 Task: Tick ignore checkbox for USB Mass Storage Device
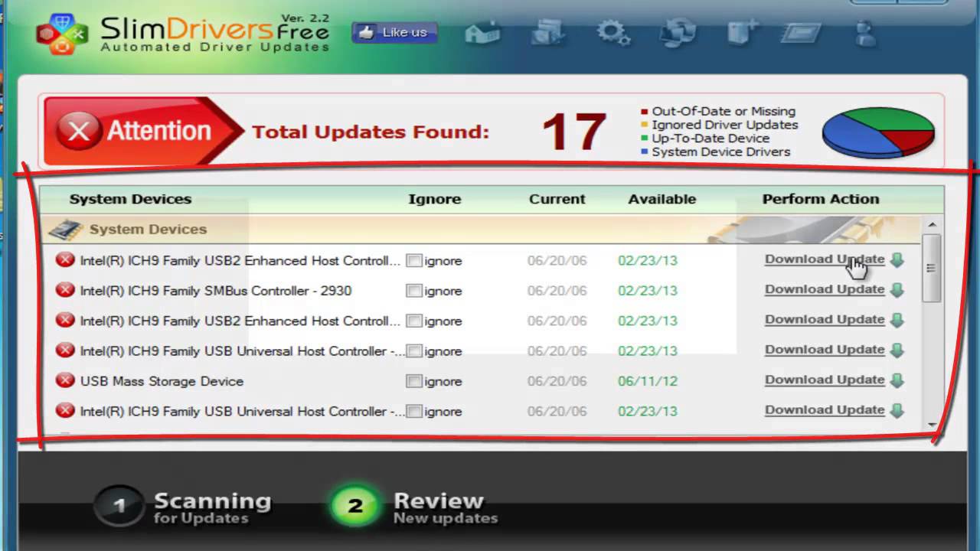tap(414, 381)
